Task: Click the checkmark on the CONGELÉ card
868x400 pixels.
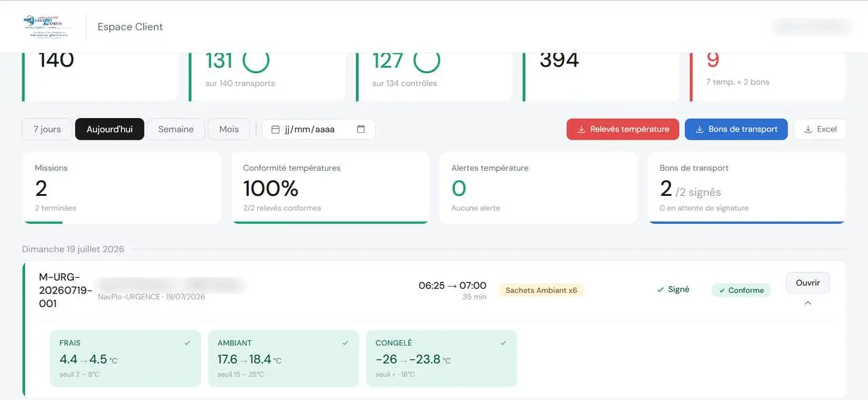Action: click(x=503, y=343)
